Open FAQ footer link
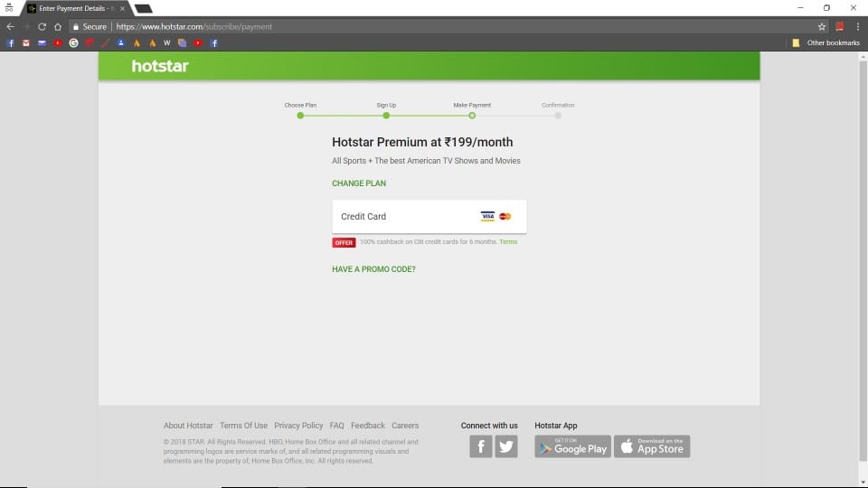868x488 pixels. (x=336, y=426)
